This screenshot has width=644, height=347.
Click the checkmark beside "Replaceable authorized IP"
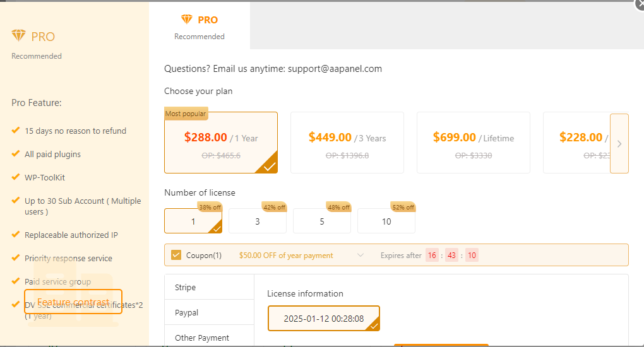[x=16, y=235]
